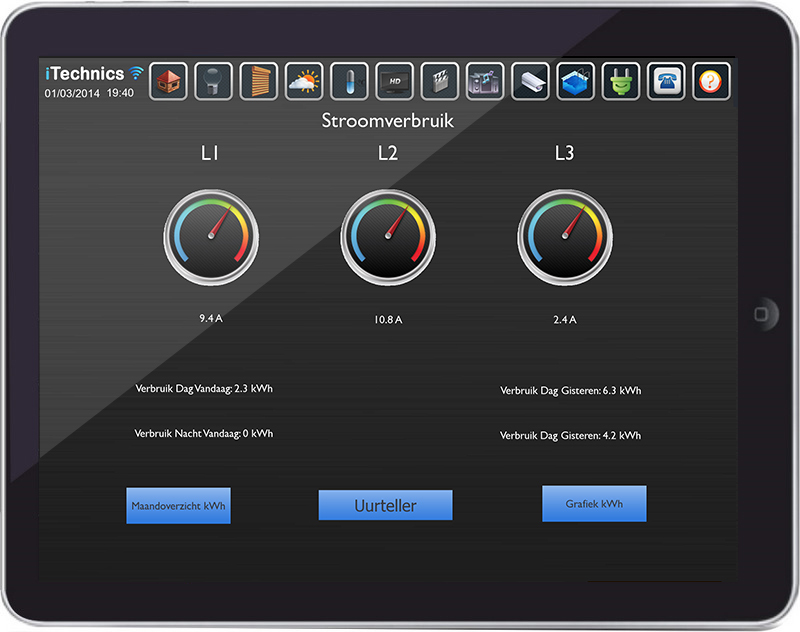The height and width of the screenshot is (632, 800).
Task: Open the weather sun-and-cloud icon
Action: tap(304, 81)
